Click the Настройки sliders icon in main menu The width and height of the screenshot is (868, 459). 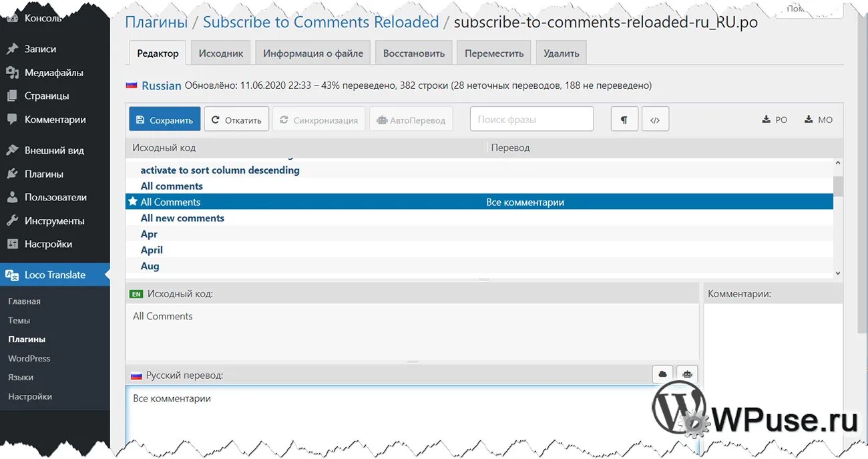click(x=12, y=244)
